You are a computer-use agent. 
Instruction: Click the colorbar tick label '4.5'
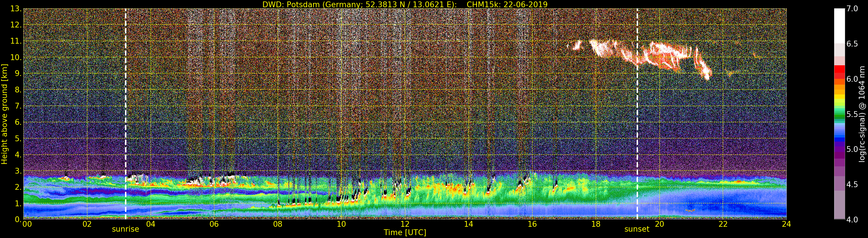click(x=852, y=185)
